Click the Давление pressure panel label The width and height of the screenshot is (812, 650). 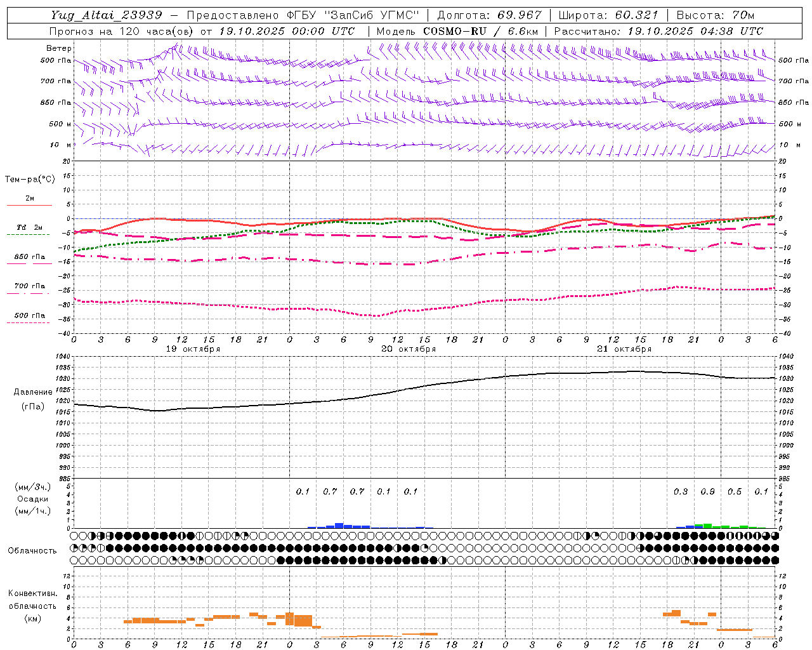(33, 392)
